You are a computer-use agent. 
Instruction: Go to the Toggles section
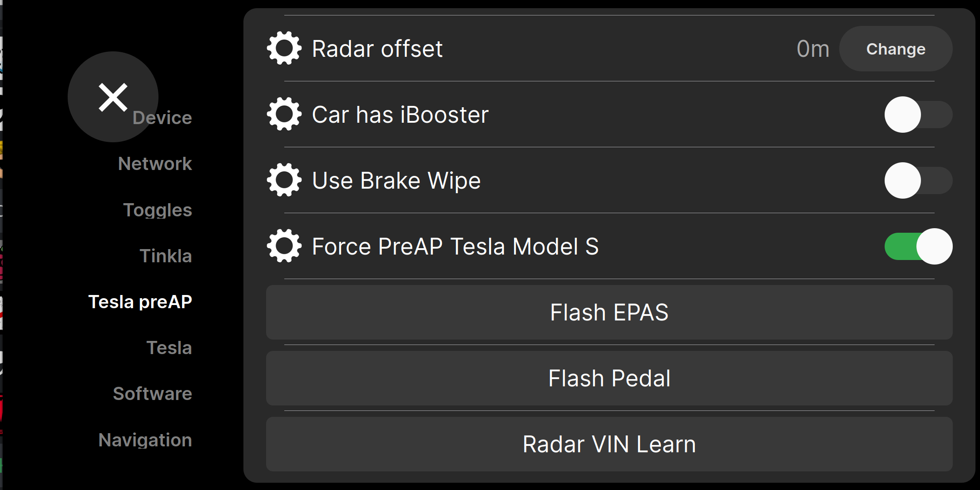tap(158, 210)
